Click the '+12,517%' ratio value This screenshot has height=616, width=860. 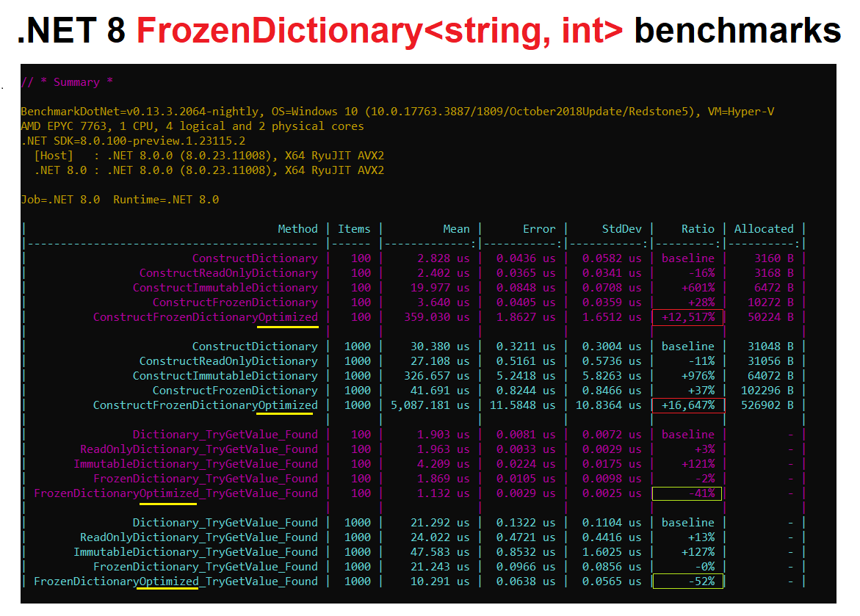coord(688,318)
